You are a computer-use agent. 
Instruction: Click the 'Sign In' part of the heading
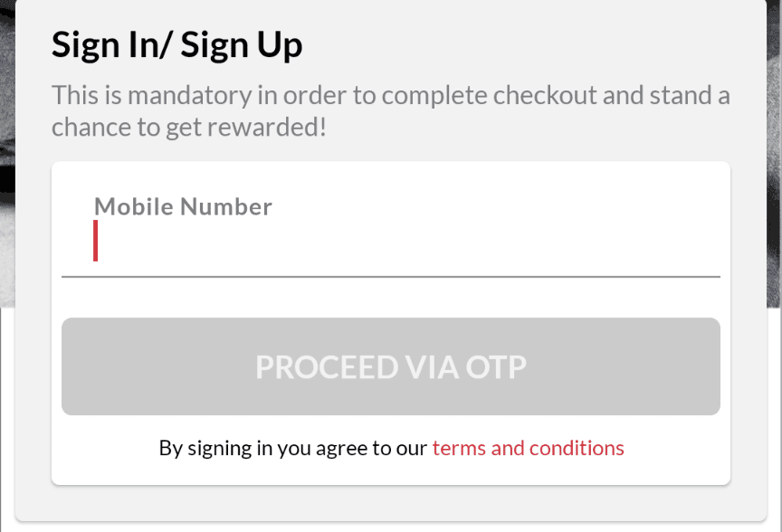coord(103,45)
